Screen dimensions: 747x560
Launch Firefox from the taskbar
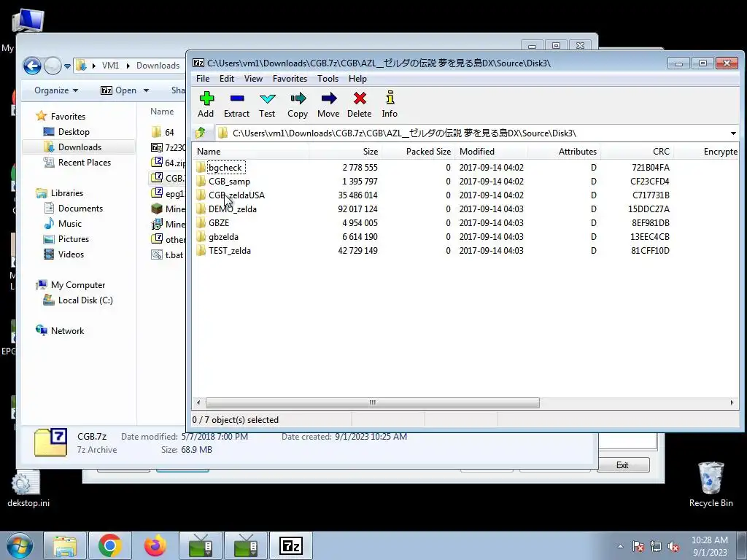pos(155,545)
